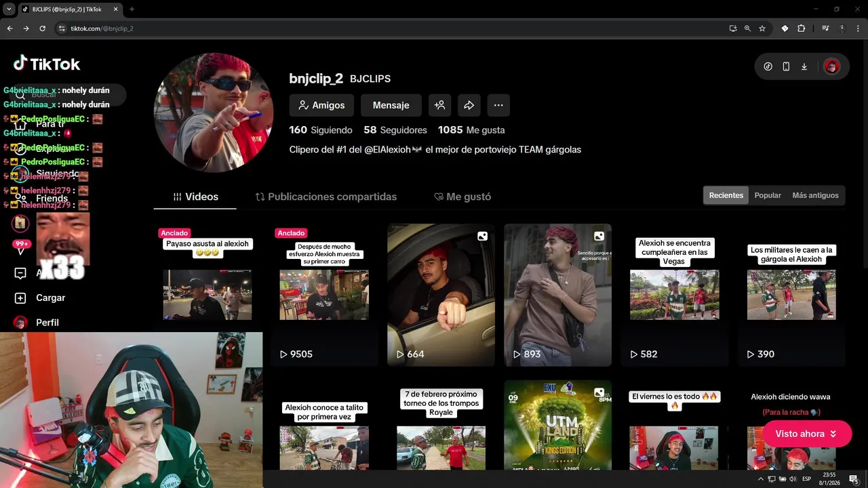The image size is (868, 488).
Task: Reload the page in browser toolbar
Action: click(42, 28)
